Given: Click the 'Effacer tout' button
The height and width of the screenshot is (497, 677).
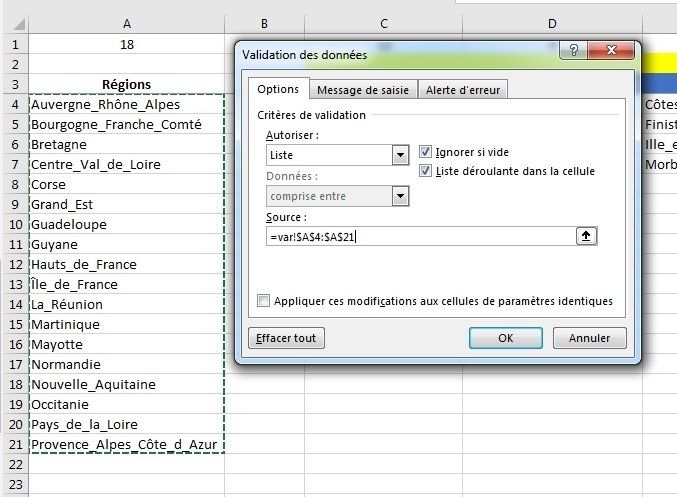Looking at the screenshot, I should (x=286, y=338).
